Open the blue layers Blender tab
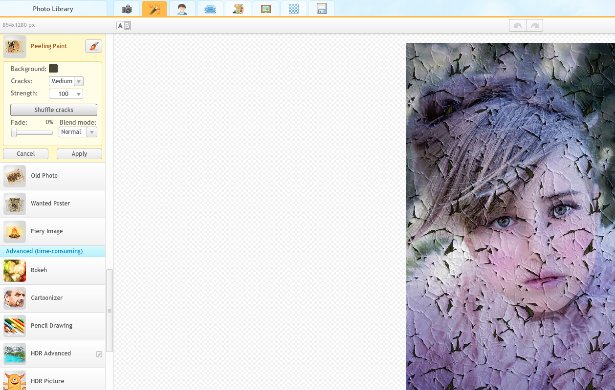 (210, 9)
